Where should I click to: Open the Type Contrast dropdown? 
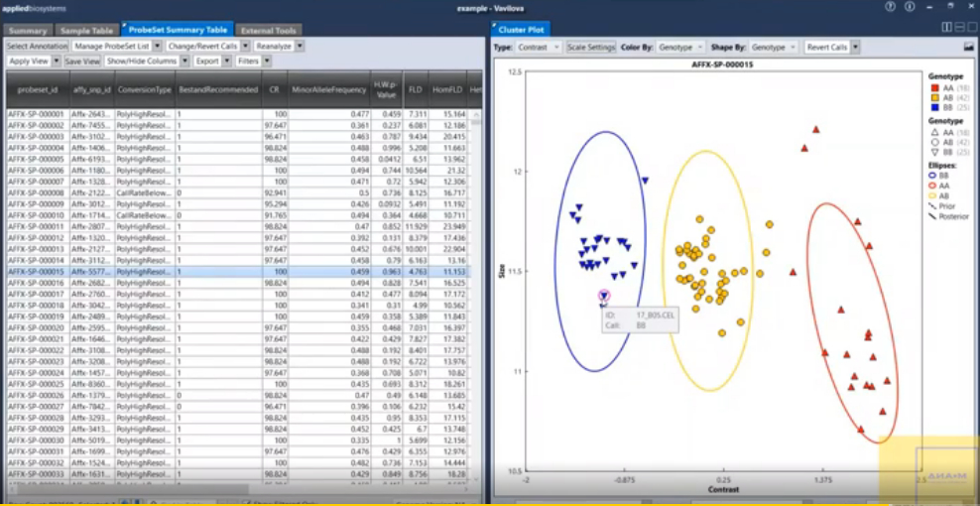[539, 47]
